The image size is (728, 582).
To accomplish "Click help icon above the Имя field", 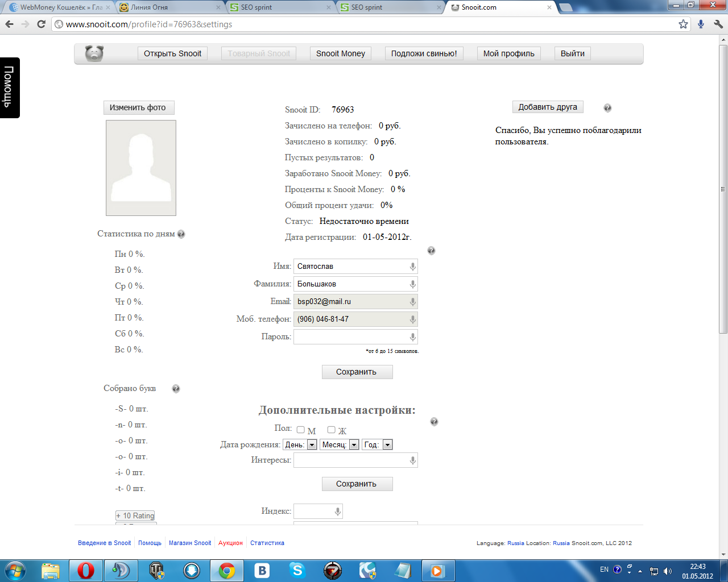I will click(431, 251).
